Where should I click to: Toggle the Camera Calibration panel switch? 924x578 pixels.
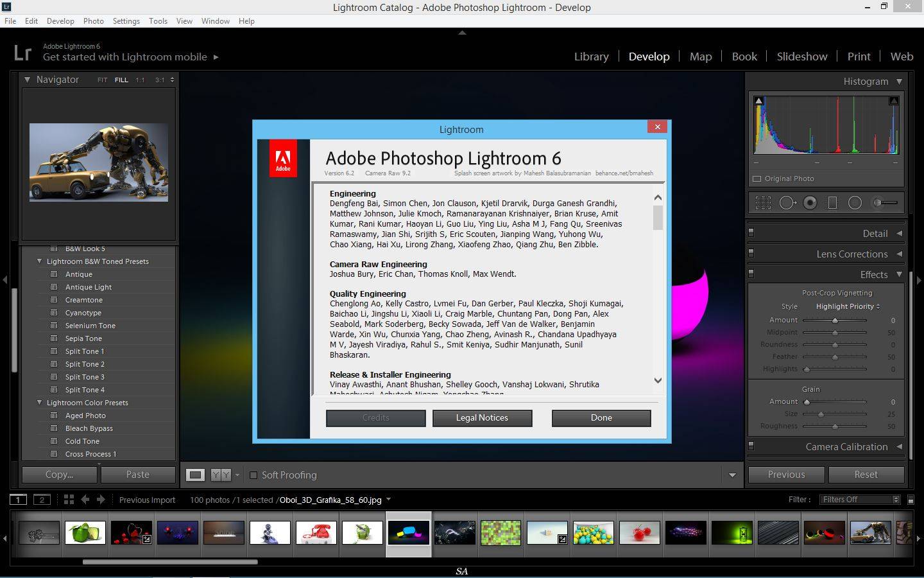point(751,446)
